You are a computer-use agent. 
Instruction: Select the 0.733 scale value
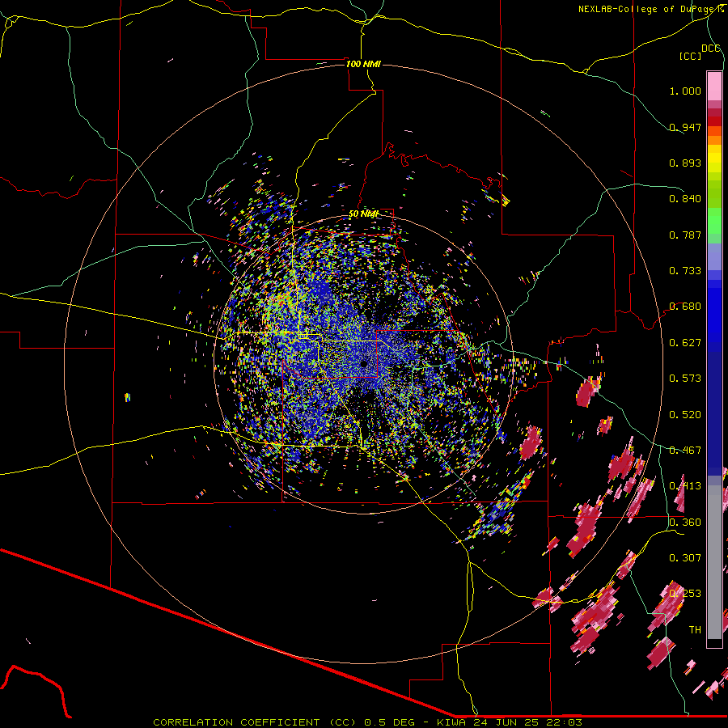(685, 271)
